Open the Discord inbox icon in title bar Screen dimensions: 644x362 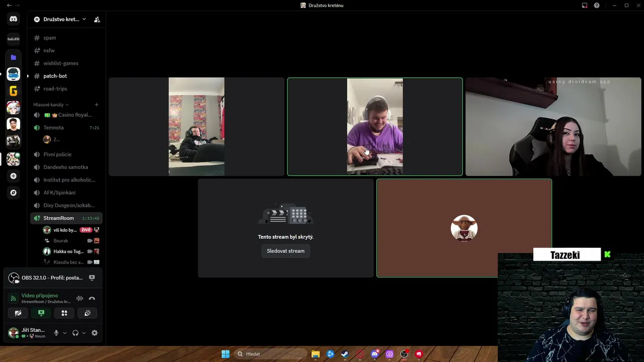[585, 6]
